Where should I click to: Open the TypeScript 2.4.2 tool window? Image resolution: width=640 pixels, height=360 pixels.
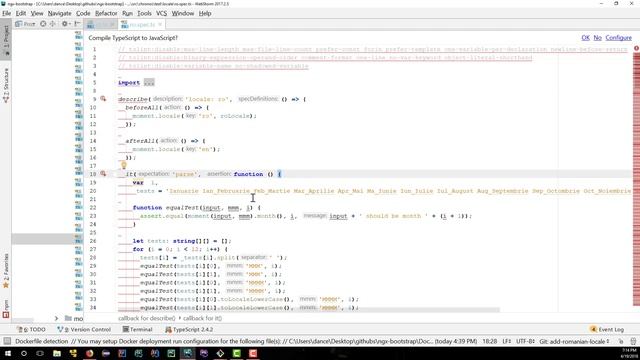coord(189,329)
